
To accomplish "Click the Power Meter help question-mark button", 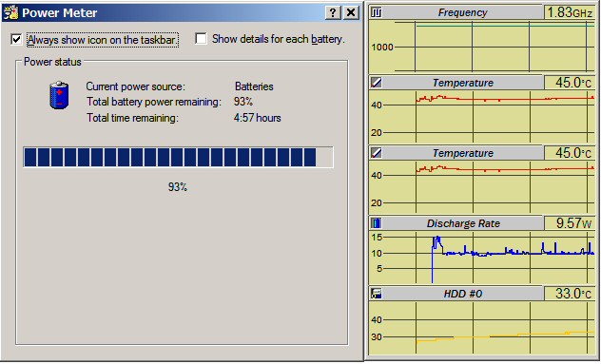I will coord(333,13).
